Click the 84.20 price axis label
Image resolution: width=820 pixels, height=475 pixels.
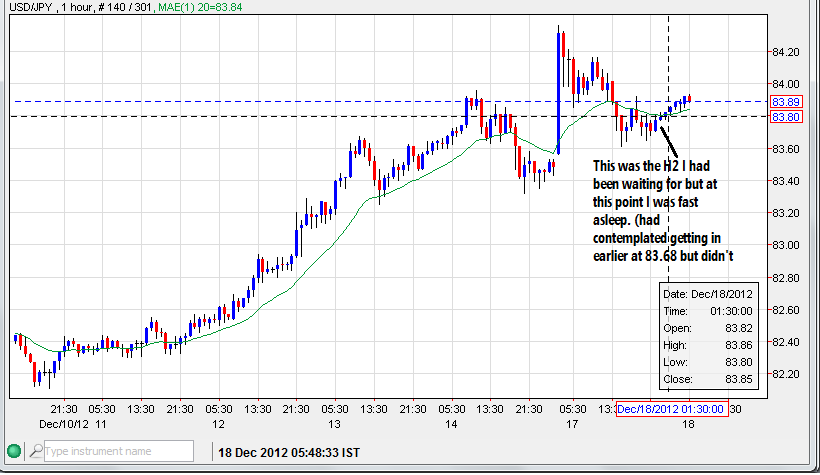click(x=786, y=52)
